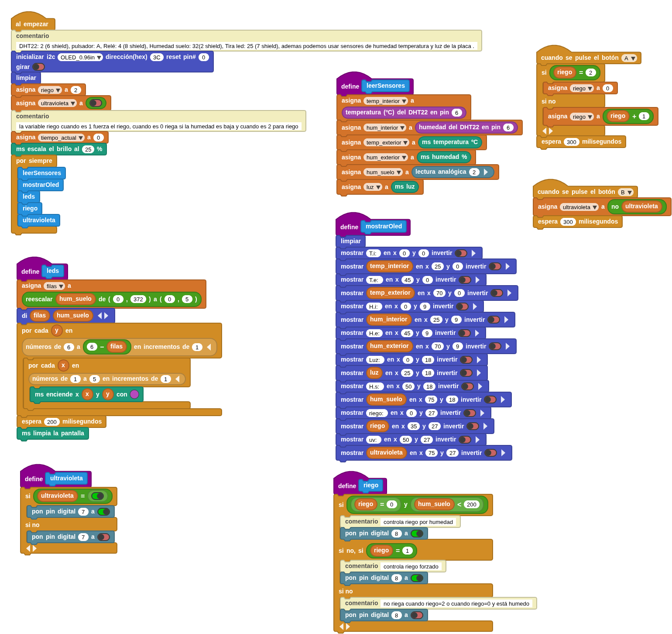Toggle pin 8 switch under 'no riega cuando' comment
The image size is (672, 634).
click(x=417, y=615)
